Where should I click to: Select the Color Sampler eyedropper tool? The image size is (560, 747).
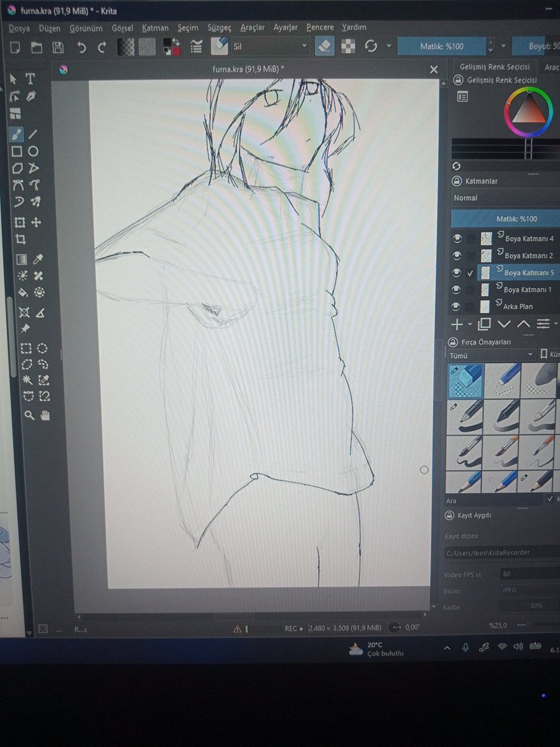coord(38,260)
